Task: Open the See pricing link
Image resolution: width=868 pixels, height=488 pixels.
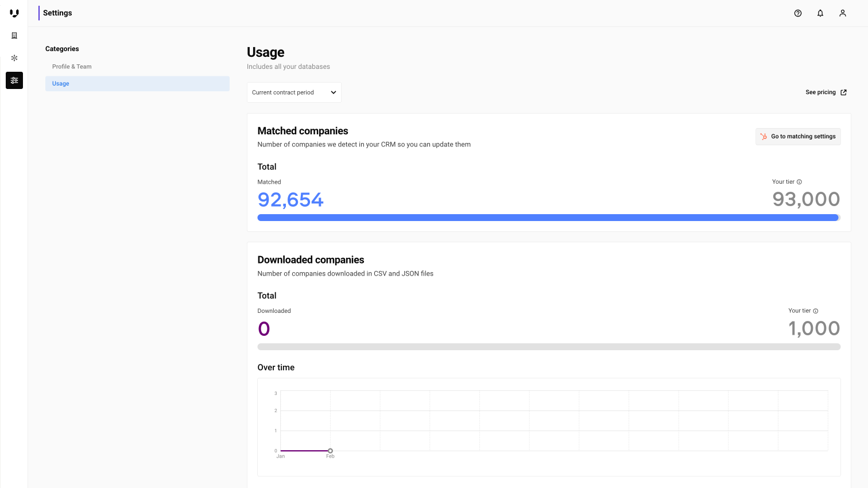Action: pyautogui.click(x=820, y=92)
